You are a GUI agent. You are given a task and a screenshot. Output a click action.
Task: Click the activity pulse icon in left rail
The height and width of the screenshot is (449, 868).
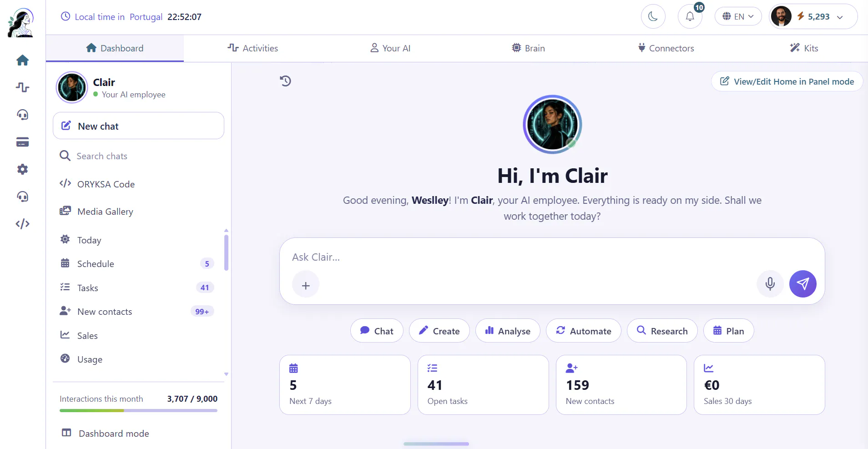[x=22, y=87]
